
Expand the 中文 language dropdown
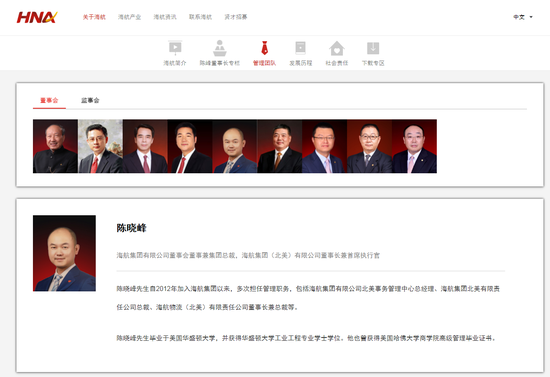click(x=523, y=17)
